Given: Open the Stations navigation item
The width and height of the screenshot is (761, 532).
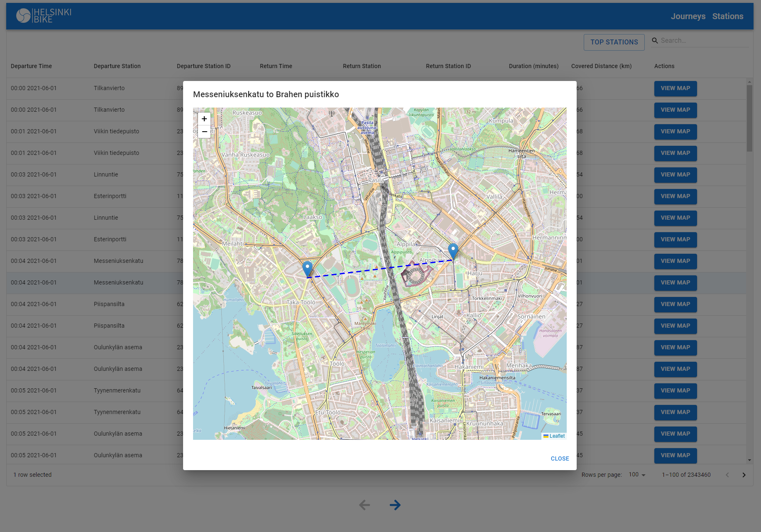Looking at the screenshot, I should [728, 16].
